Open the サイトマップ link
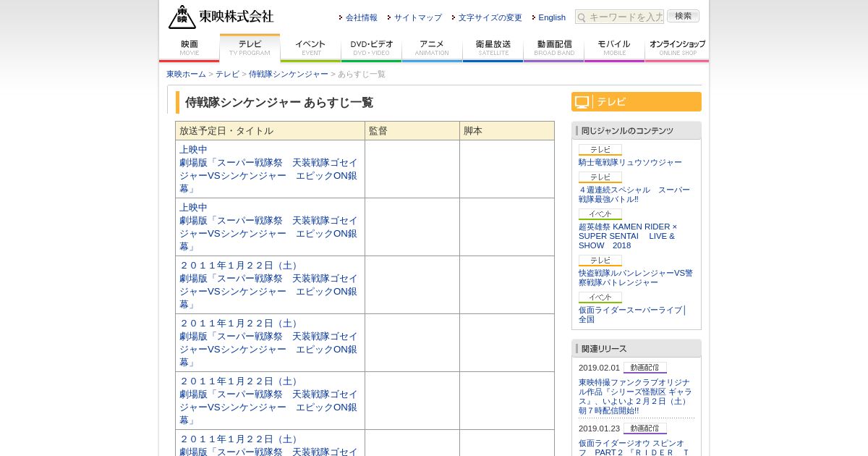The width and height of the screenshot is (868, 456). (x=417, y=17)
